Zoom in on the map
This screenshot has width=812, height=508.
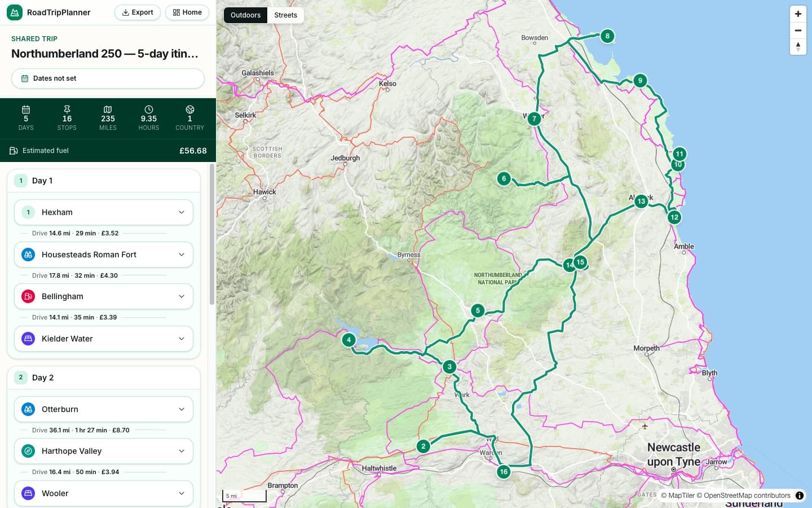tap(798, 14)
